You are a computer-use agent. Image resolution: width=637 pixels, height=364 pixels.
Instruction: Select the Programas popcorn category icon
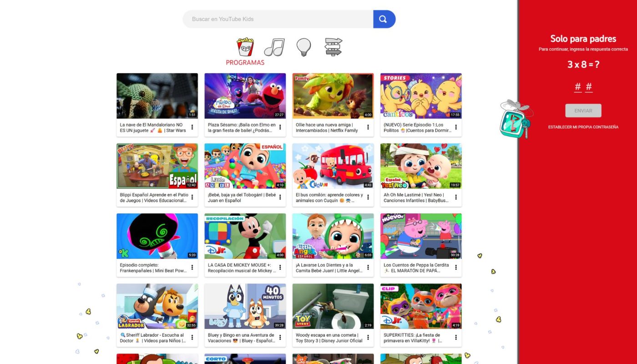[x=245, y=47]
